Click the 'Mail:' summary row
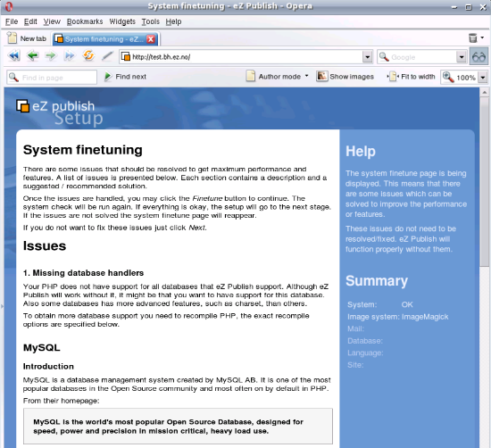491x448 pixels. coord(355,328)
